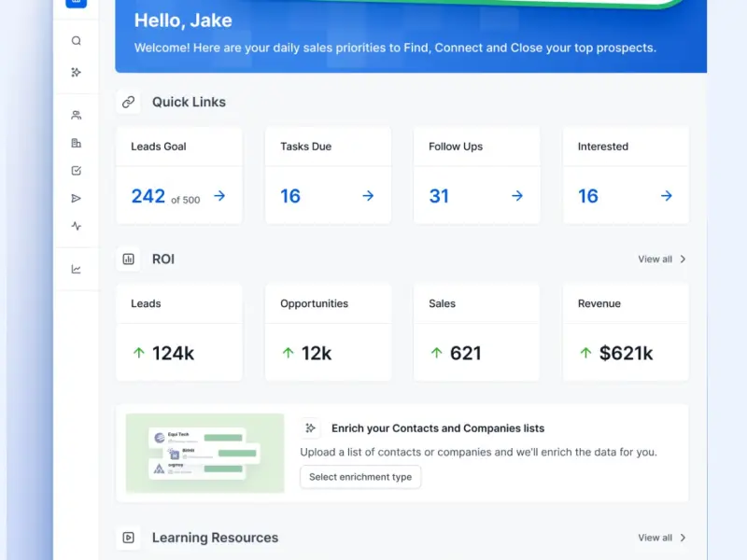Click the arrow on Interested card

point(667,196)
